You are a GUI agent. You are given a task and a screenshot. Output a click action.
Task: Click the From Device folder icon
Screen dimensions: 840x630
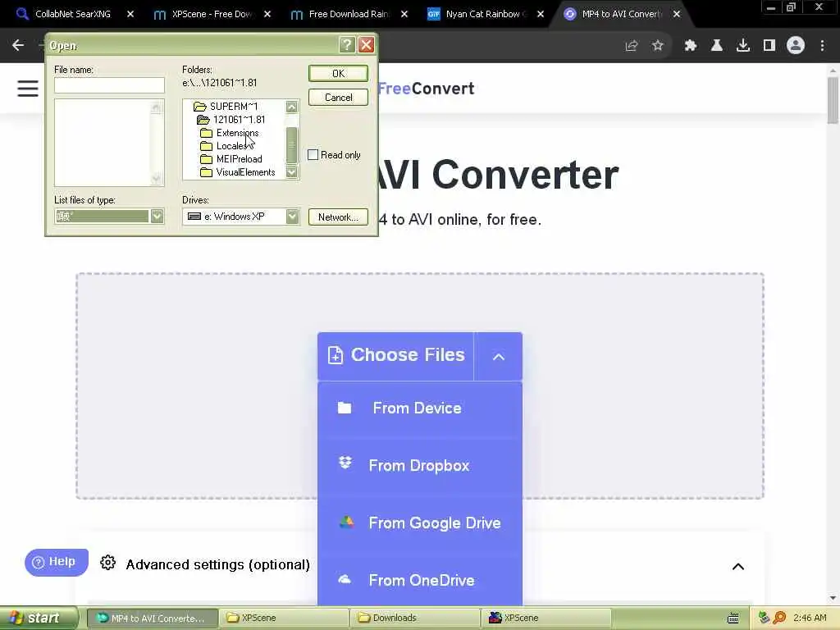pyautogui.click(x=345, y=409)
